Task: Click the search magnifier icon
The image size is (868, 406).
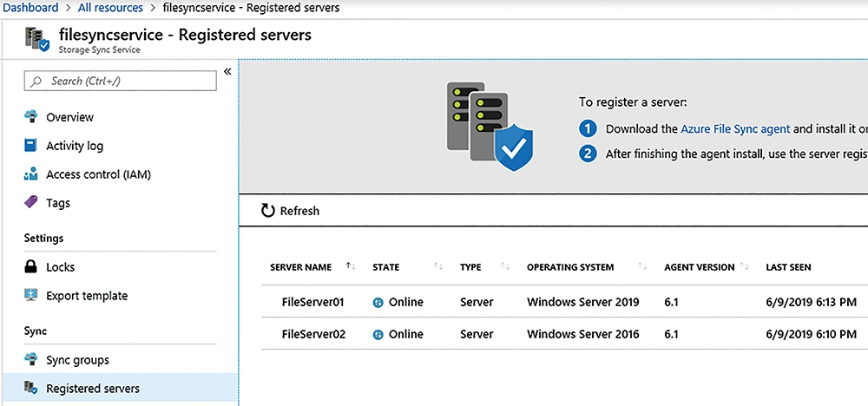Action: [36, 82]
